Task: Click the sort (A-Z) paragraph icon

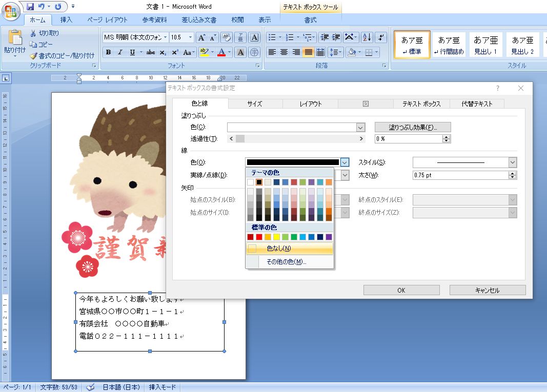Action: tap(367, 37)
